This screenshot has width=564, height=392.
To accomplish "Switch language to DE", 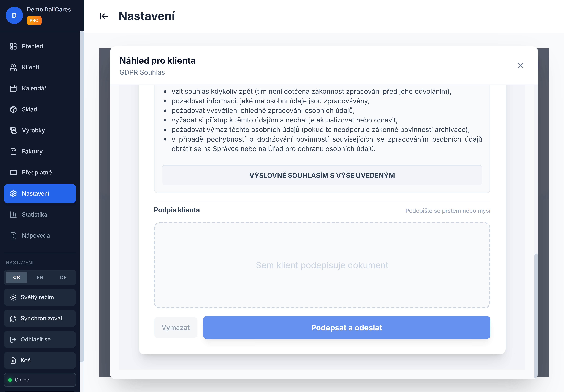I will pyautogui.click(x=63, y=278).
